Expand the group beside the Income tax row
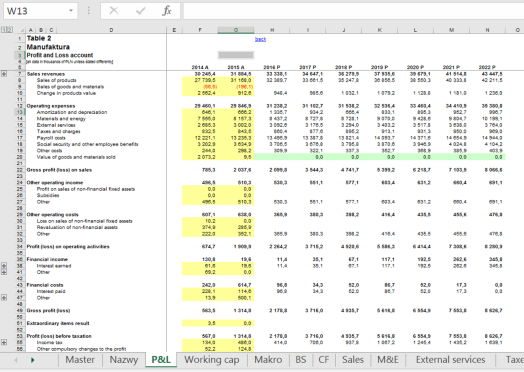Viewport: 524px width, 372px height. [4, 342]
